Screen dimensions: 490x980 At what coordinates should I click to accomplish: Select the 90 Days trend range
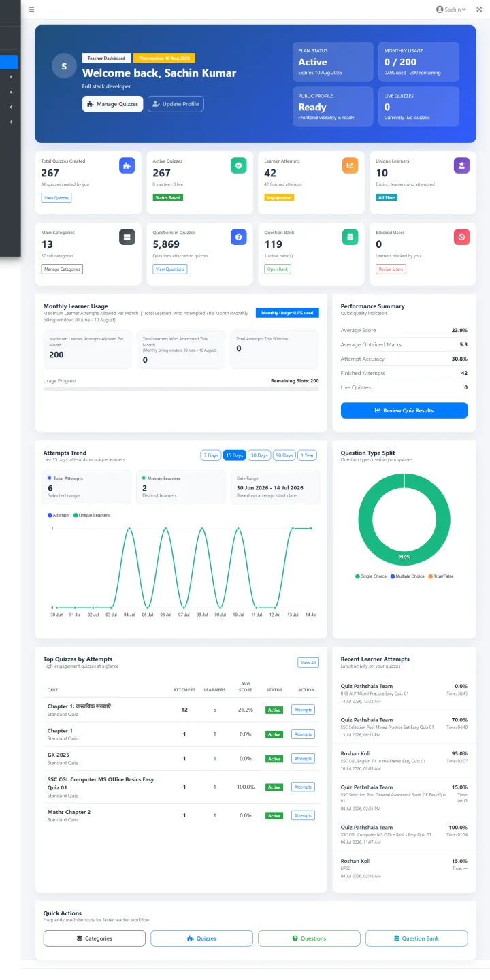point(284,455)
